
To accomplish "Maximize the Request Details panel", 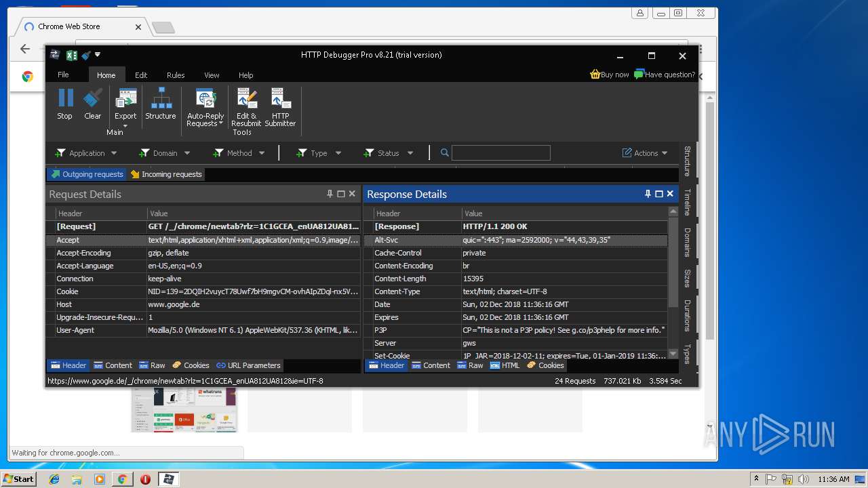I will (x=341, y=194).
